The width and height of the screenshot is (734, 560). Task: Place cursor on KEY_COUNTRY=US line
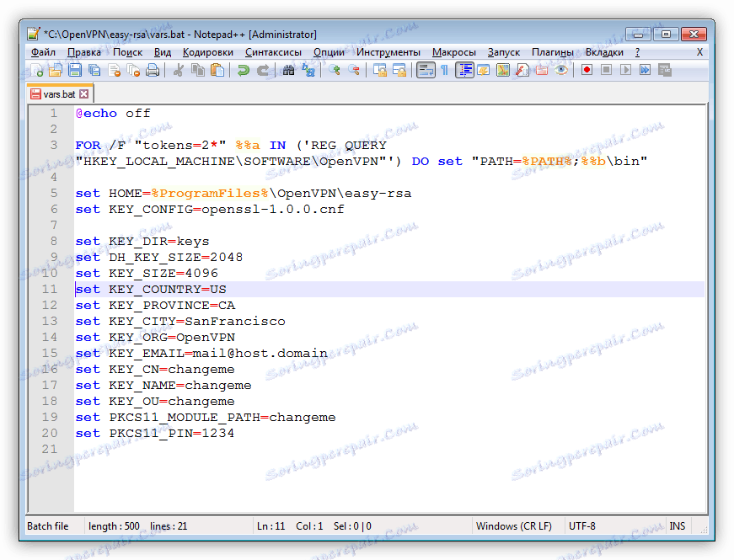(x=389, y=289)
